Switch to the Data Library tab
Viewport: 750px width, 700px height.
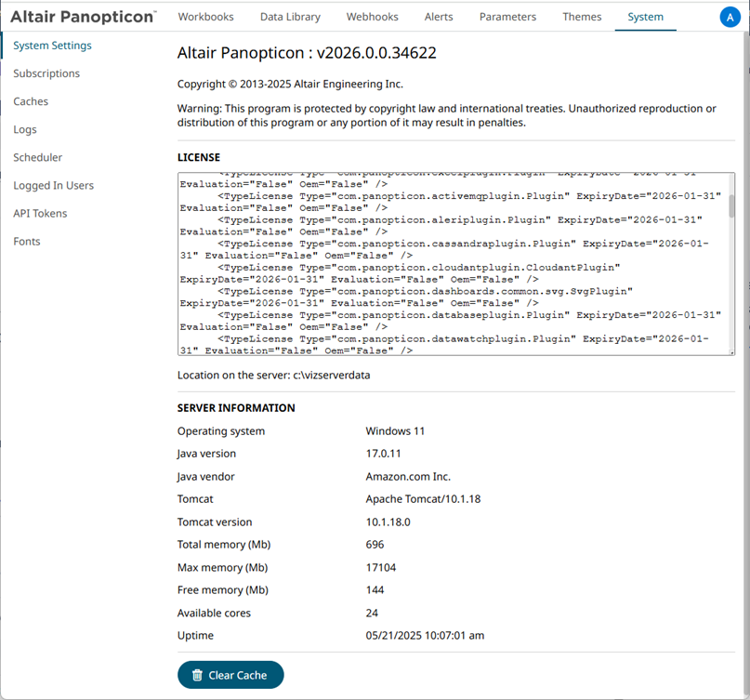point(290,17)
